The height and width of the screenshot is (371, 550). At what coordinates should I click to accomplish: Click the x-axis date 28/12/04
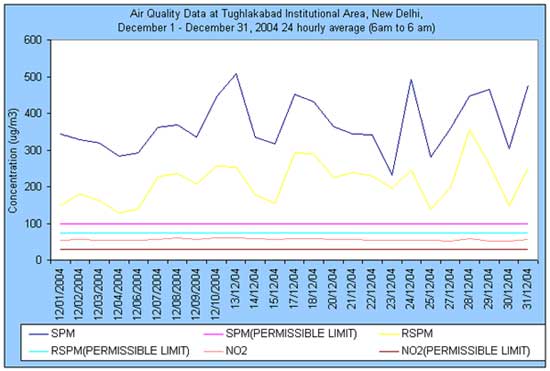coord(469,289)
